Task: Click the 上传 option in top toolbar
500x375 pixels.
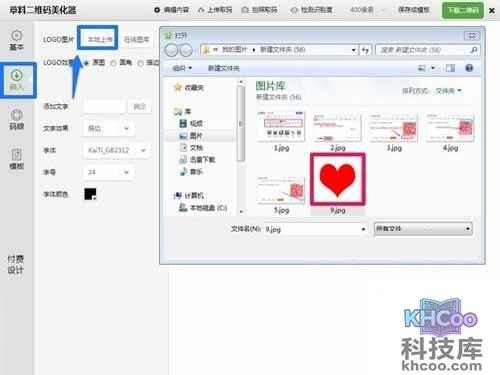Action: click(215, 10)
